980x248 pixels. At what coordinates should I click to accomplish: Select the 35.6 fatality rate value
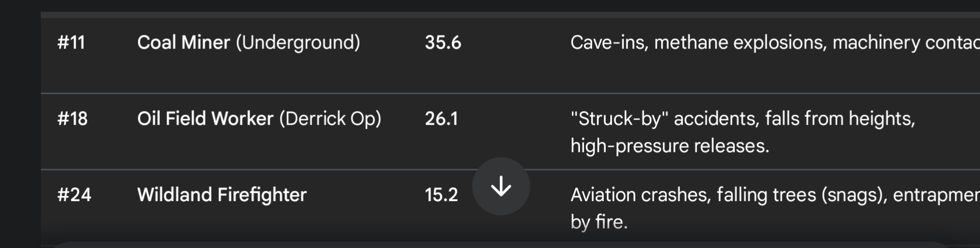(443, 43)
